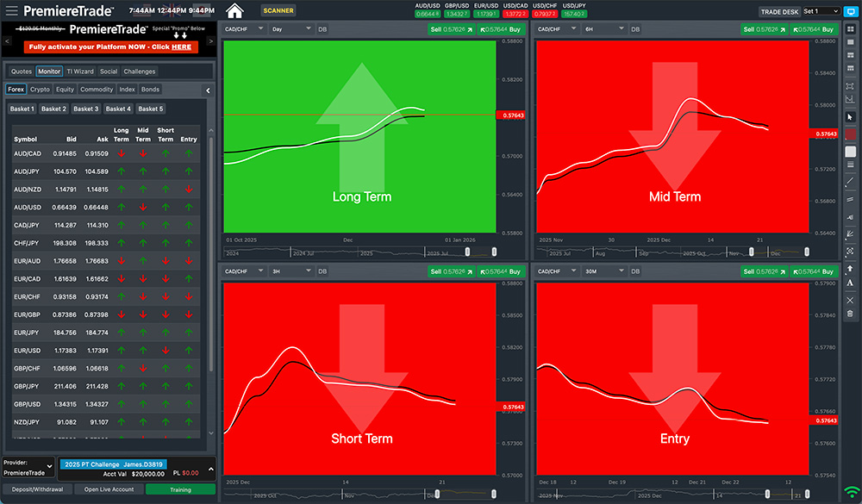Viewport: 862px width, 504px height.
Task: Toggle DB on the Long Term chart
Action: [322, 28]
